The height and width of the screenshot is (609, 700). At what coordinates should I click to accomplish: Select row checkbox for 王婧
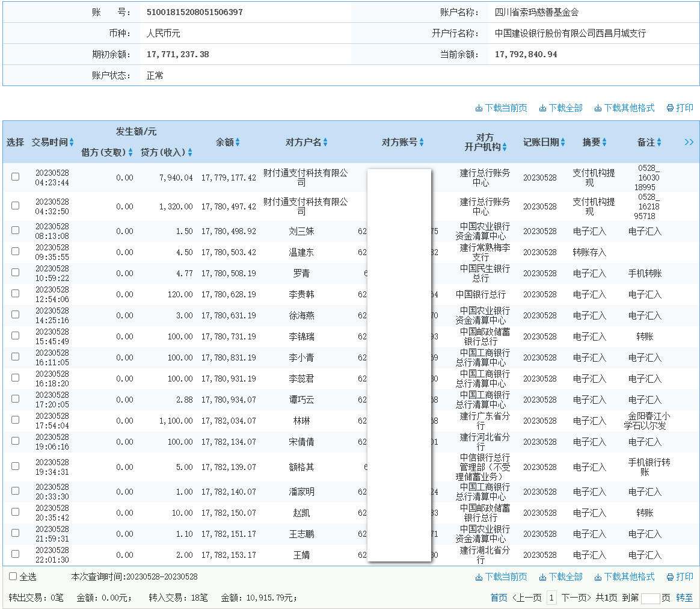(x=15, y=554)
